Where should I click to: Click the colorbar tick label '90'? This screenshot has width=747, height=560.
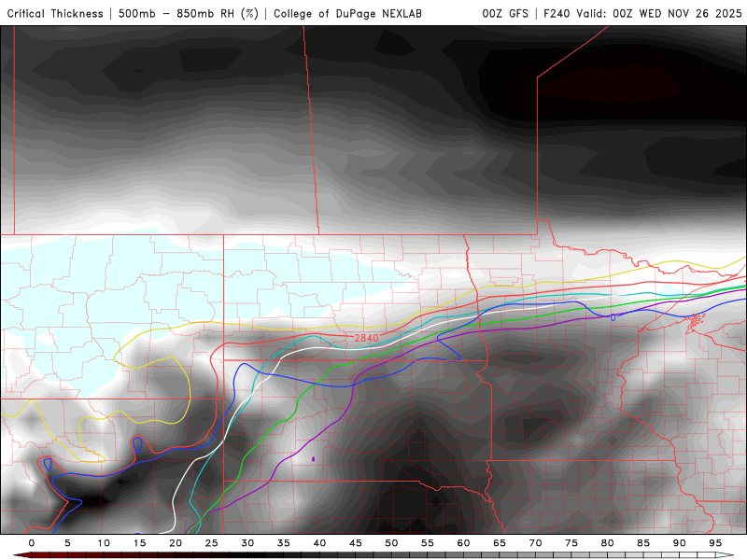click(680, 543)
